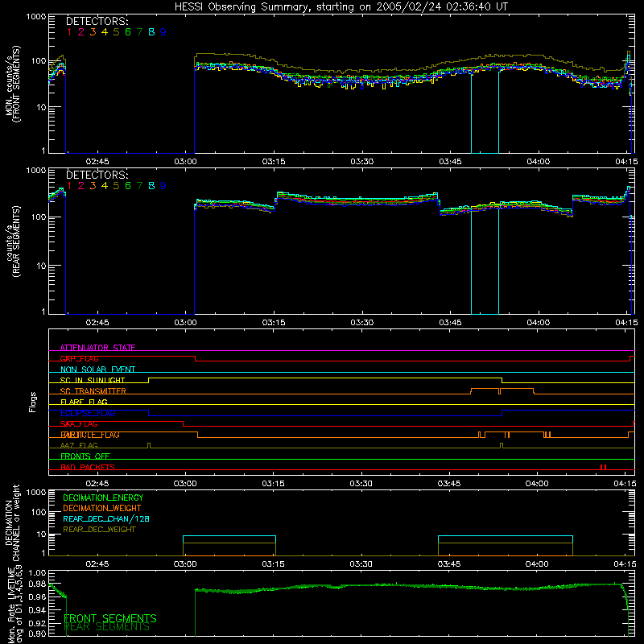This screenshot has height=644, width=644.
Task: Click the FLARE_FLAG label
Action: [x=84, y=402]
